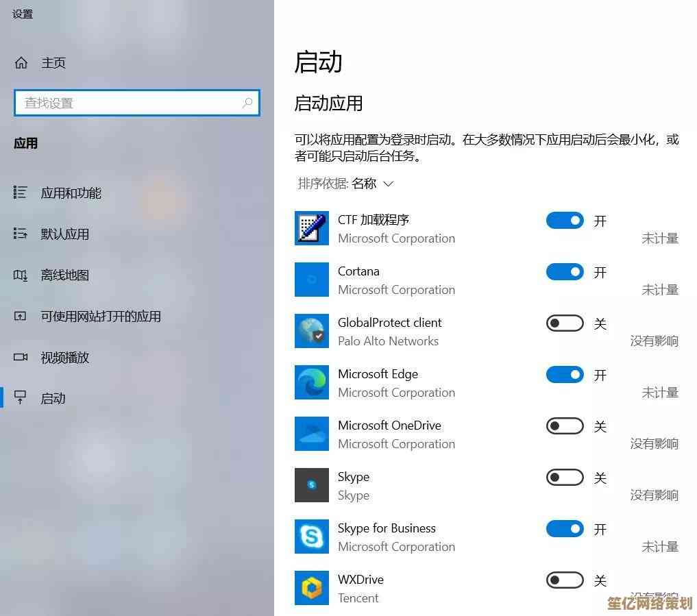
Task: Open 可使用网站打开的应用 page
Action: [x=100, y=317]
